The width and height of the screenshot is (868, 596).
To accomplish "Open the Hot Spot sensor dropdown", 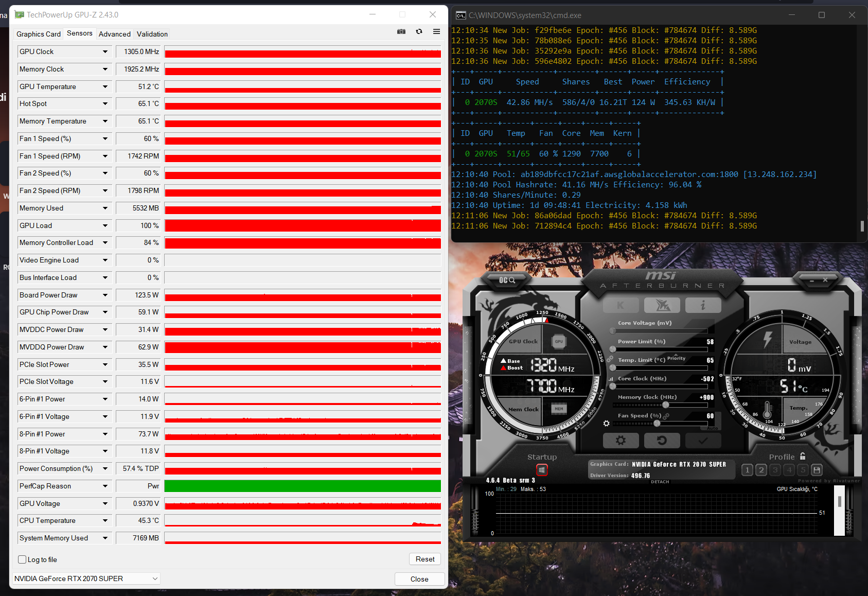I will [x=105, y=103].
